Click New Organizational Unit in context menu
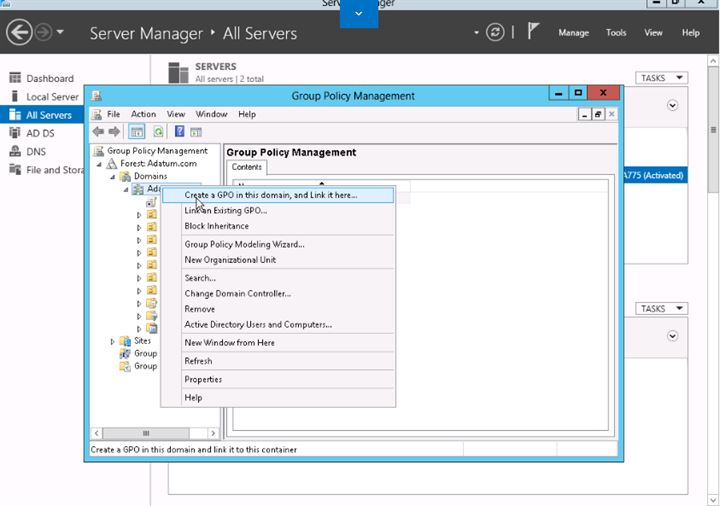Screen dimensions: 720x506 tap(230, 260)
